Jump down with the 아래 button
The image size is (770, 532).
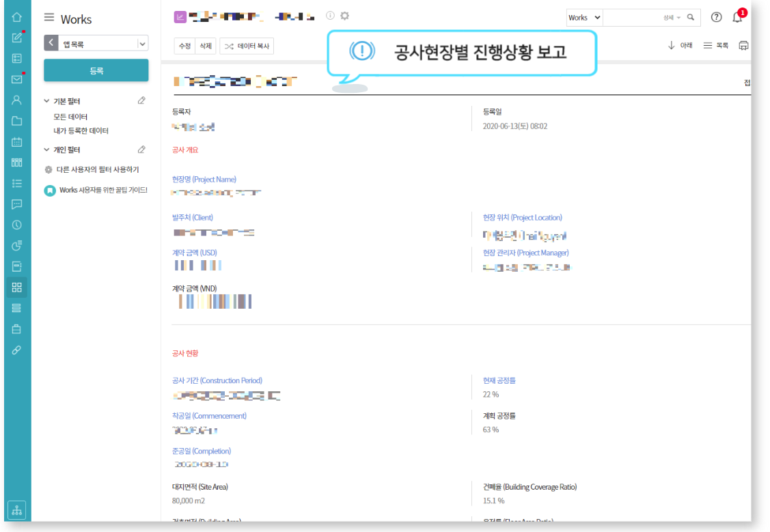(680, 45)
